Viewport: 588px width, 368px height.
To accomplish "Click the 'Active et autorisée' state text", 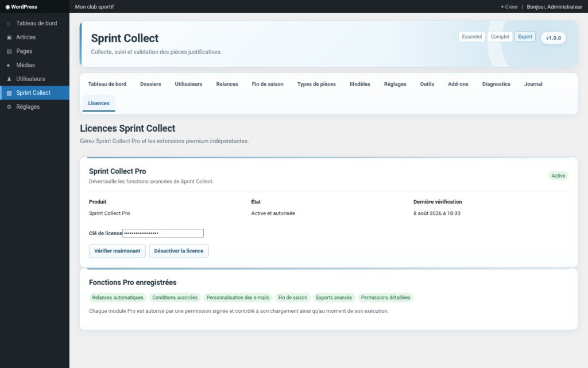I will [273, 213].
